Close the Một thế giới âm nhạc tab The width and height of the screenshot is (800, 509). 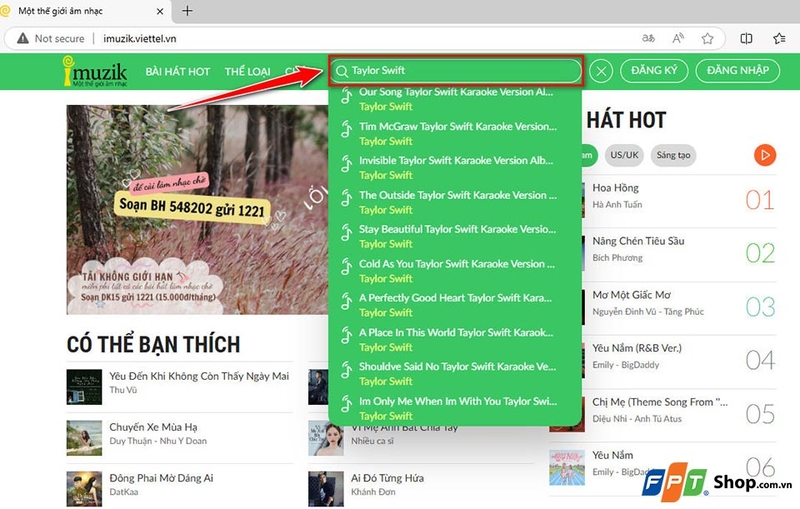pyautogui.click(x=160, y=11)
